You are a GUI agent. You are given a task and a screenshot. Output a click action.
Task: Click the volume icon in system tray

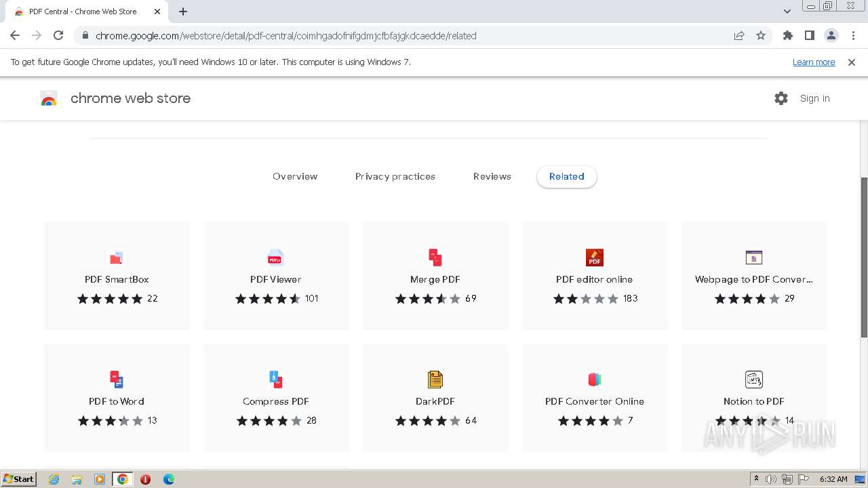(771, 479)
